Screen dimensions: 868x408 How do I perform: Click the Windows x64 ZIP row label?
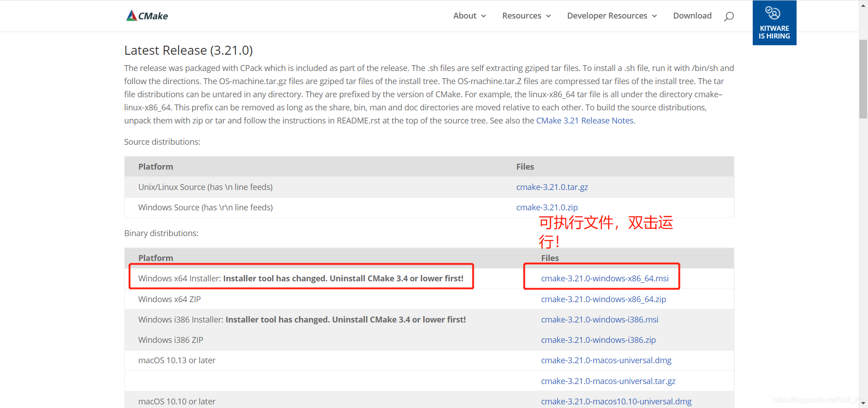pos(170,299)
